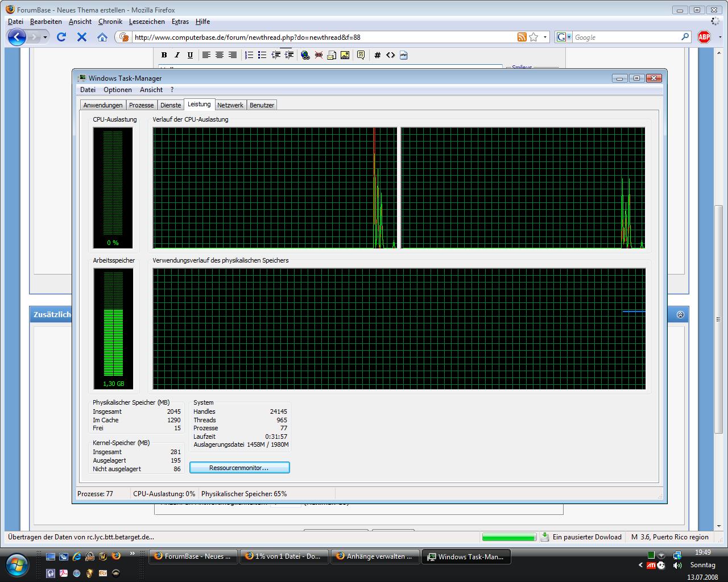Image resolution: width=728 pixels, height=582 pixels.
Task: Insert an image in forum editor
Action: (345, 55)
